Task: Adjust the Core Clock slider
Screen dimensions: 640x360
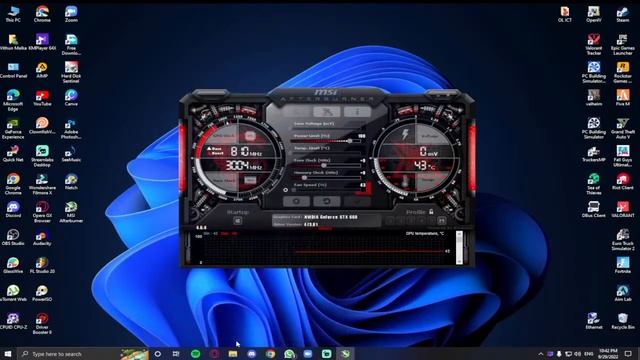Action: tap(326, 166)
